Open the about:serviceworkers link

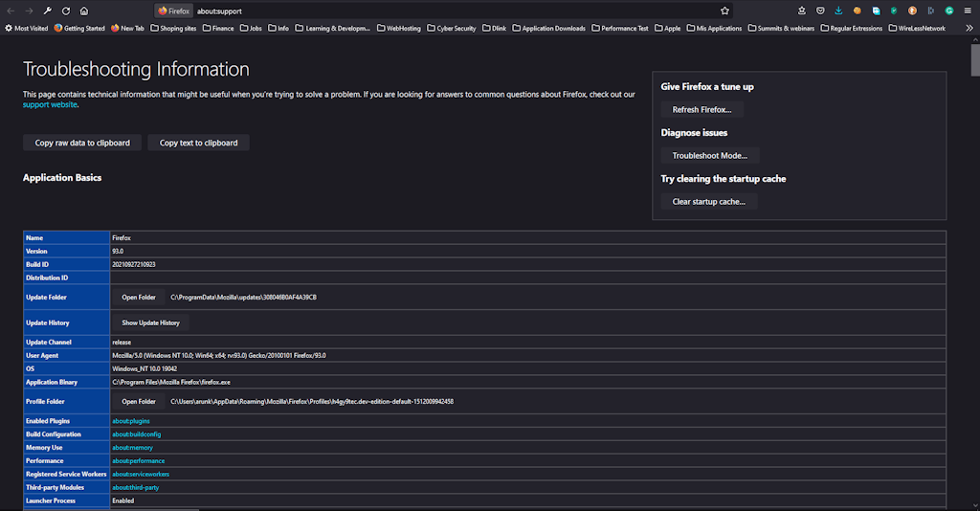[141, 474]
